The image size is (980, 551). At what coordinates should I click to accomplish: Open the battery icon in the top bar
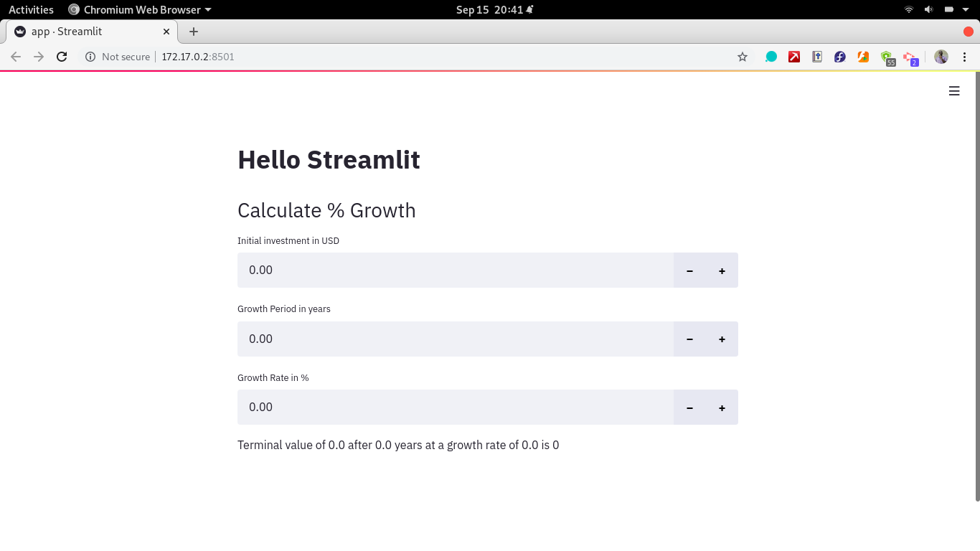[948, 9]
